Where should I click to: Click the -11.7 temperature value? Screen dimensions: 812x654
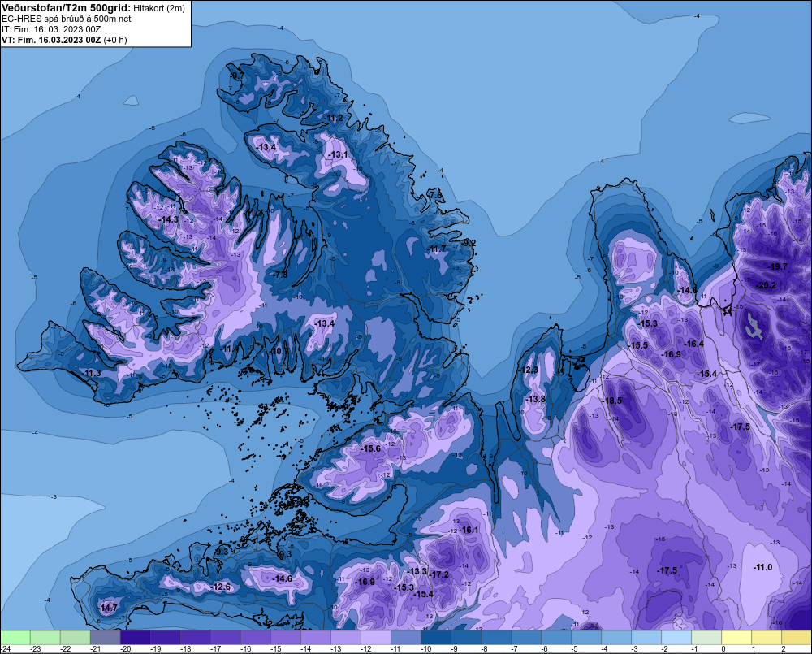coord(437,249)
